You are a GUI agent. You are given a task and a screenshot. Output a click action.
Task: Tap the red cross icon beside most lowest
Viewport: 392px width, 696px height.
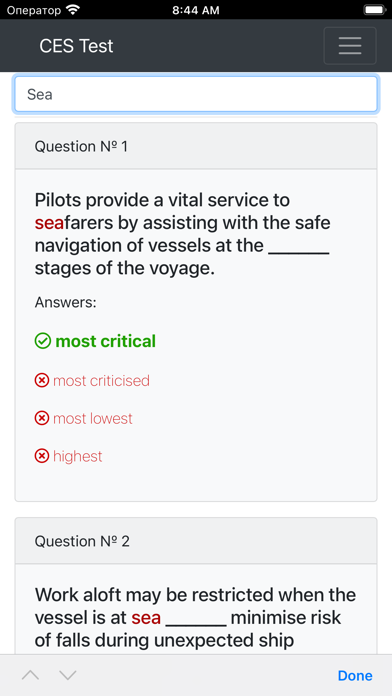(42, 418)
